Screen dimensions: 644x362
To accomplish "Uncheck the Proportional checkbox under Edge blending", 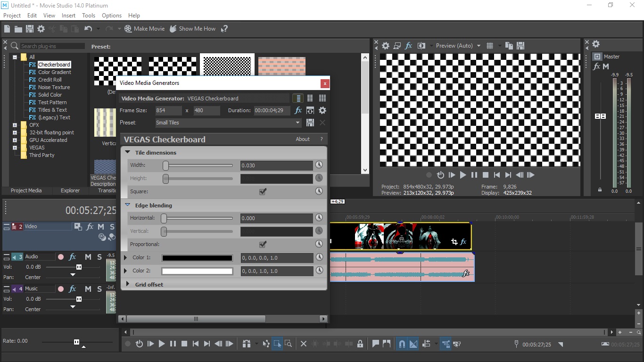I will [x=263, y=244].
